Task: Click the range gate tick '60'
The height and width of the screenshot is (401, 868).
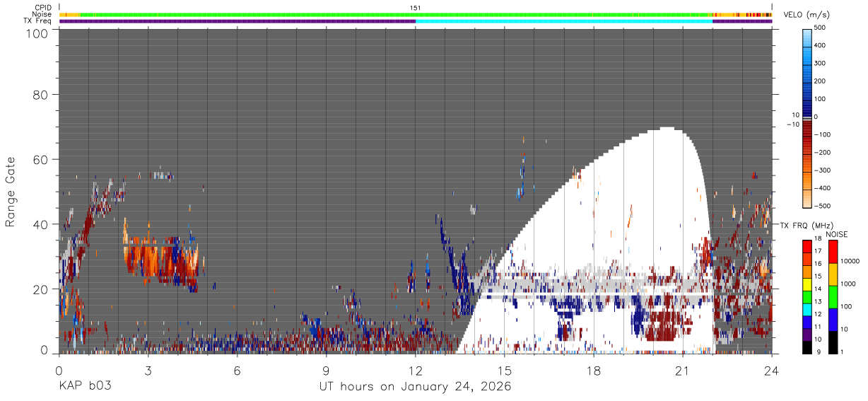Action: pyautogui.click(x=41, y=159)
